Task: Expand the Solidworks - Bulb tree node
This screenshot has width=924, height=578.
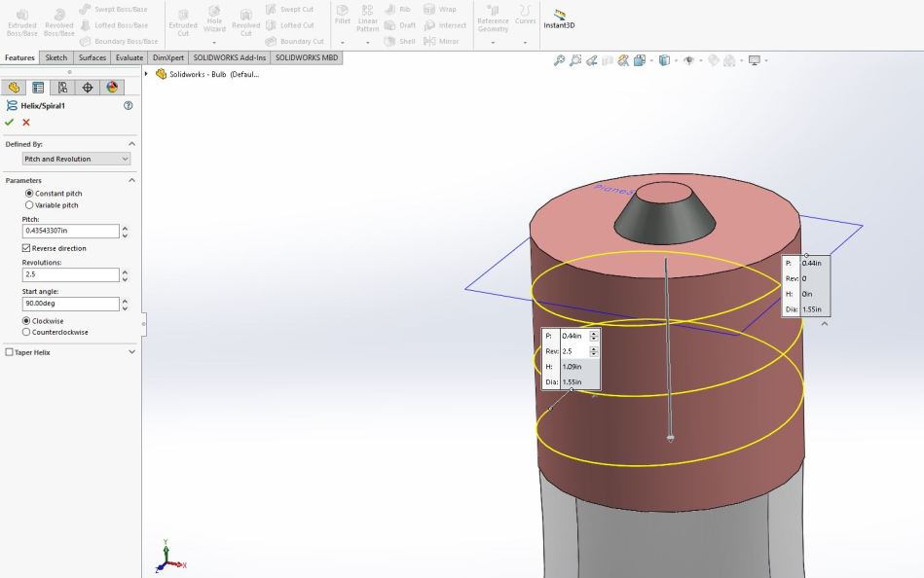Action: 147,74
